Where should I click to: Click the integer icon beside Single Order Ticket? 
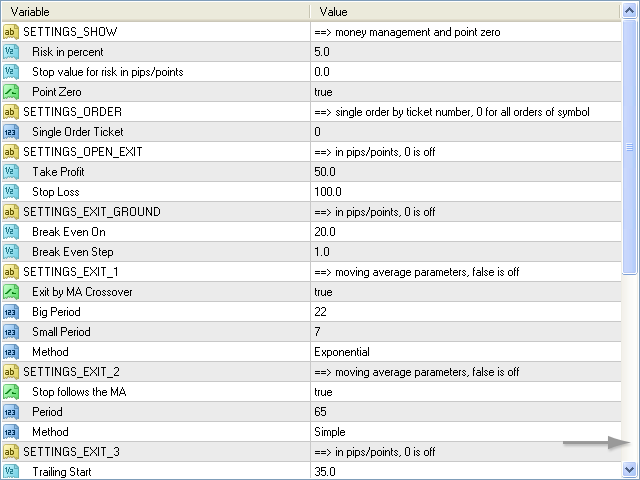coord(10,132)
